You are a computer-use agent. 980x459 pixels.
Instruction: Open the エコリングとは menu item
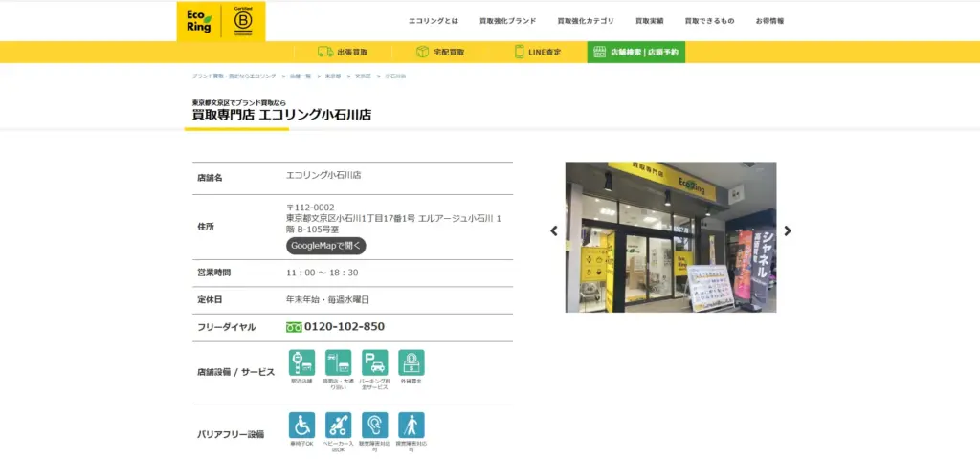[x=433, y=21]
